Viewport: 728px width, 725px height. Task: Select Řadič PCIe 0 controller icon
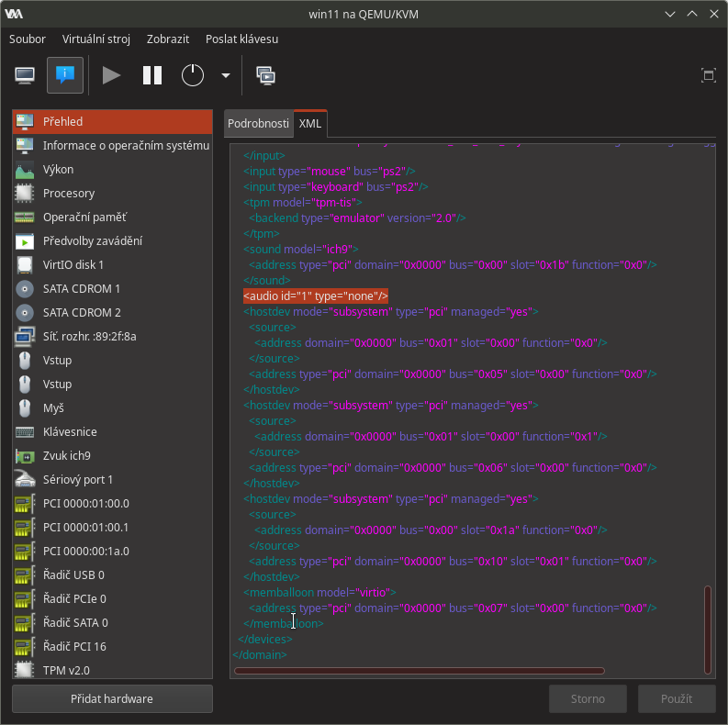[25, 598]
